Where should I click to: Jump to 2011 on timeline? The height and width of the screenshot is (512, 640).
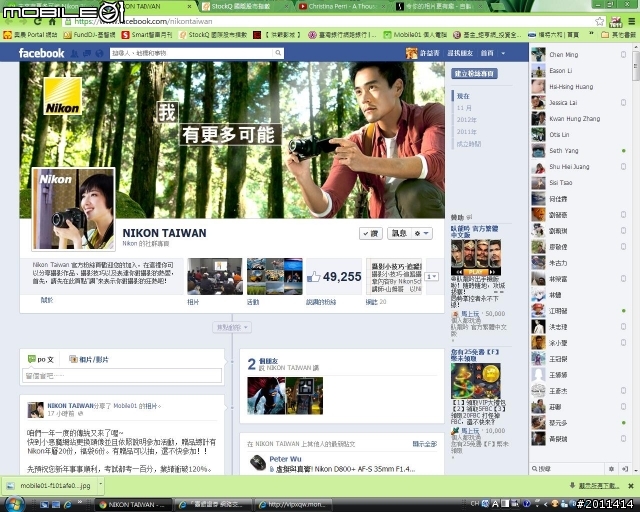click(467, 131)
